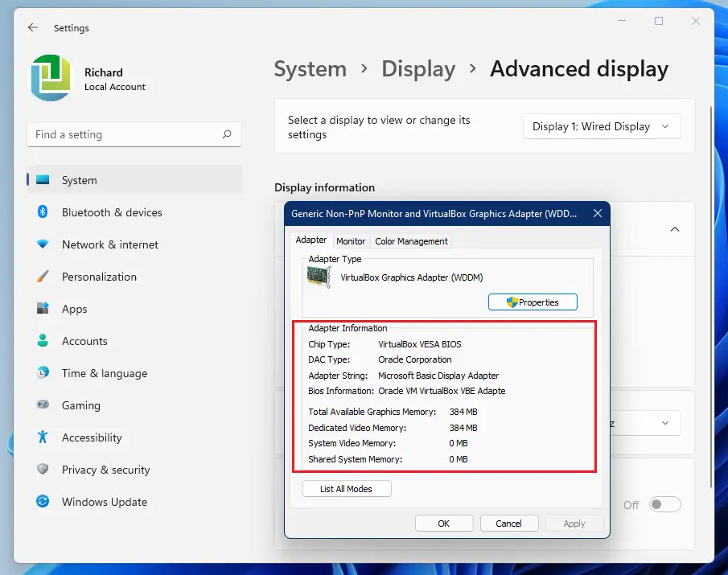The height and width of the screenshot is (575, 728).
Task: Click the System Video Memory value
Action: [459, 443]
